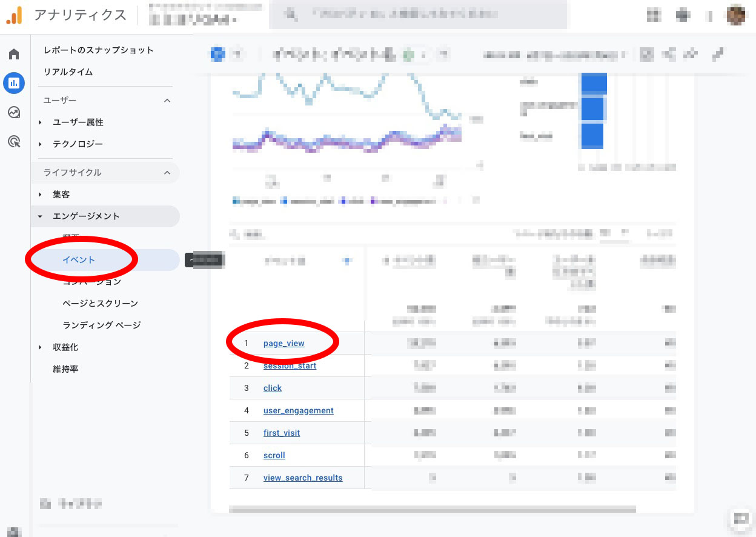Collapse the ライフサイクル section
The image size is (756, 537).
point(168,173)
